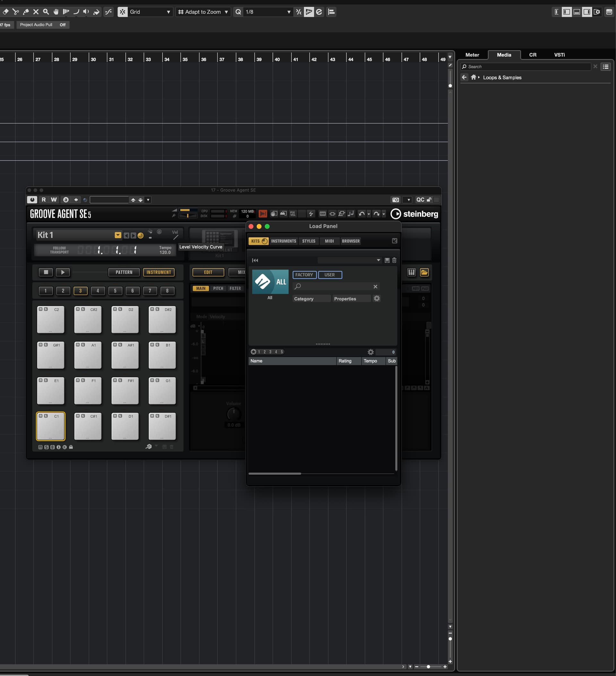Toggle the plugin power bypass button
Screen dimensions: 616x676
32,200
